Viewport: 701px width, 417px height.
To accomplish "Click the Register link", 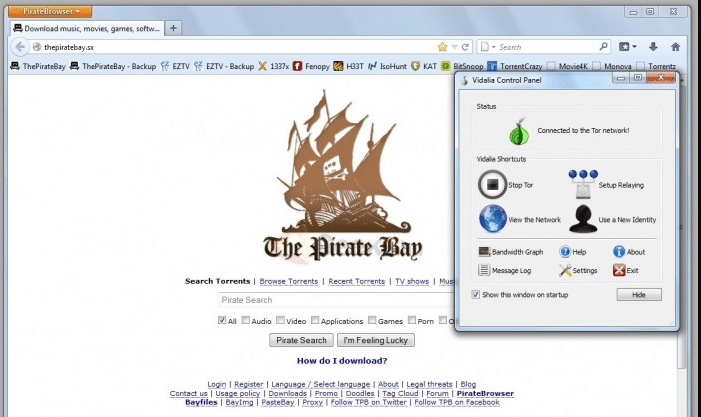I will coord(249,384).
